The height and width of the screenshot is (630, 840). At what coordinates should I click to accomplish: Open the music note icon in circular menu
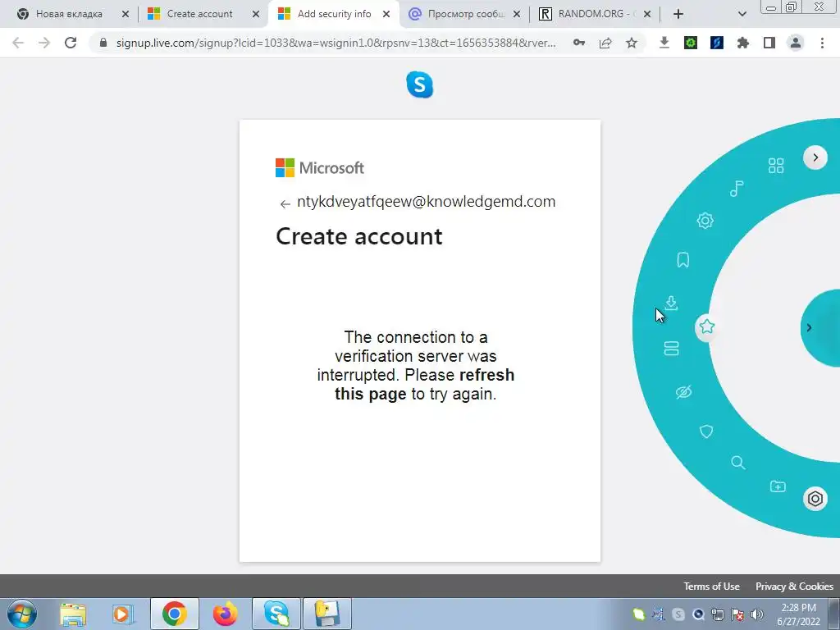737,189
